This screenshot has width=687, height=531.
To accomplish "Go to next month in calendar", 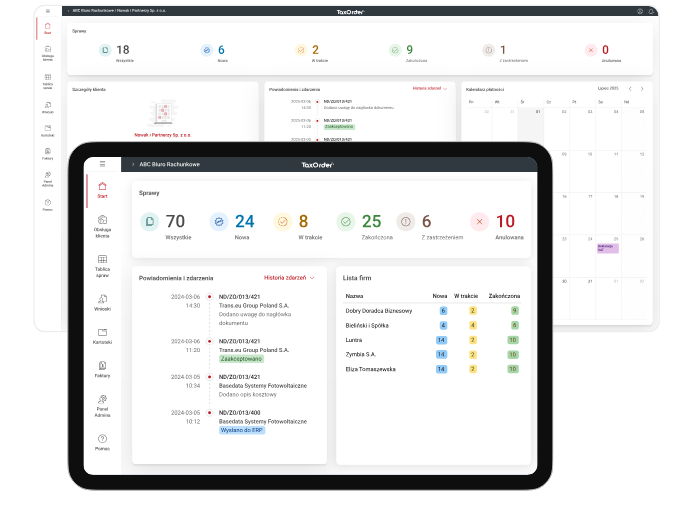I will click(x=642, y=89).
